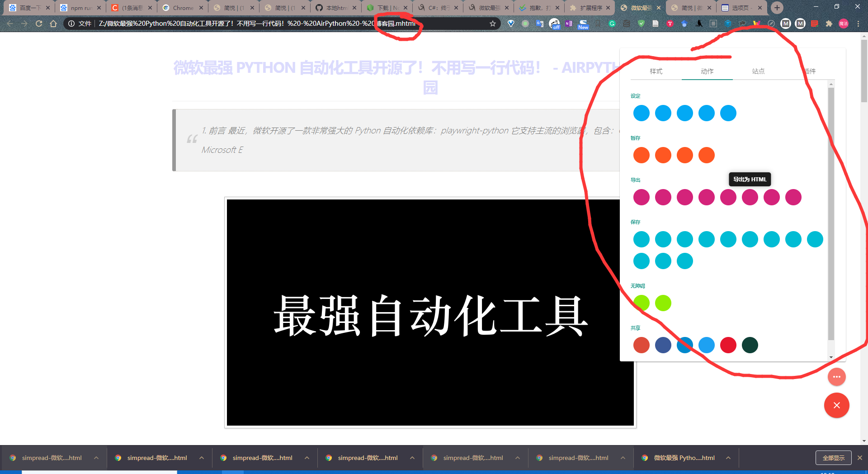Screen dimensions: 868x474
Task: Click the 全部显示 button in downloads bar
Action: (x=833, y=458)
